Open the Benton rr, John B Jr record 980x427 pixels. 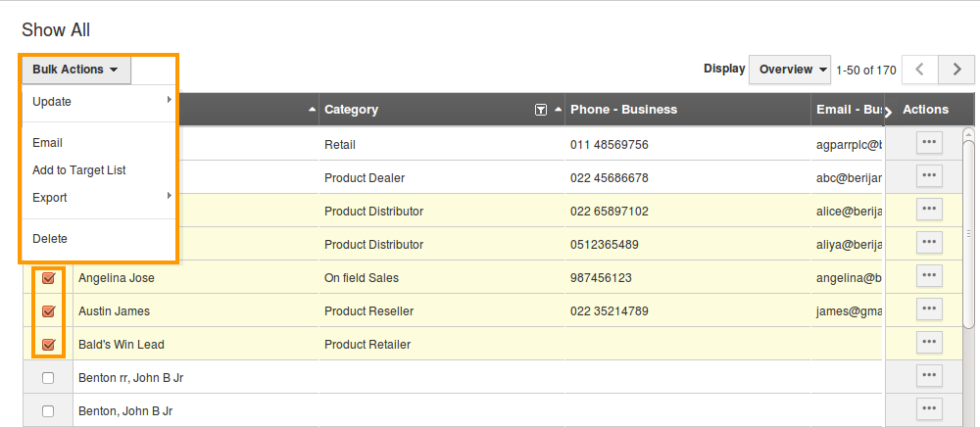coord(130,378)
